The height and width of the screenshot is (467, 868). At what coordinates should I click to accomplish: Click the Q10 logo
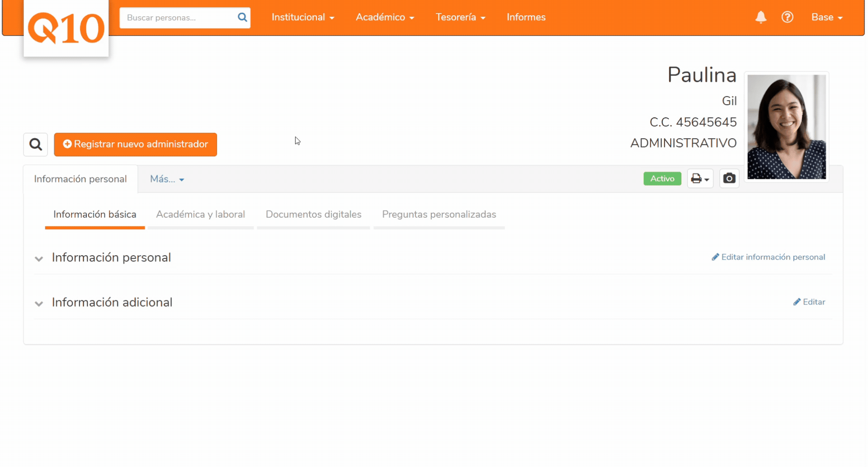(x=66, y=28)
